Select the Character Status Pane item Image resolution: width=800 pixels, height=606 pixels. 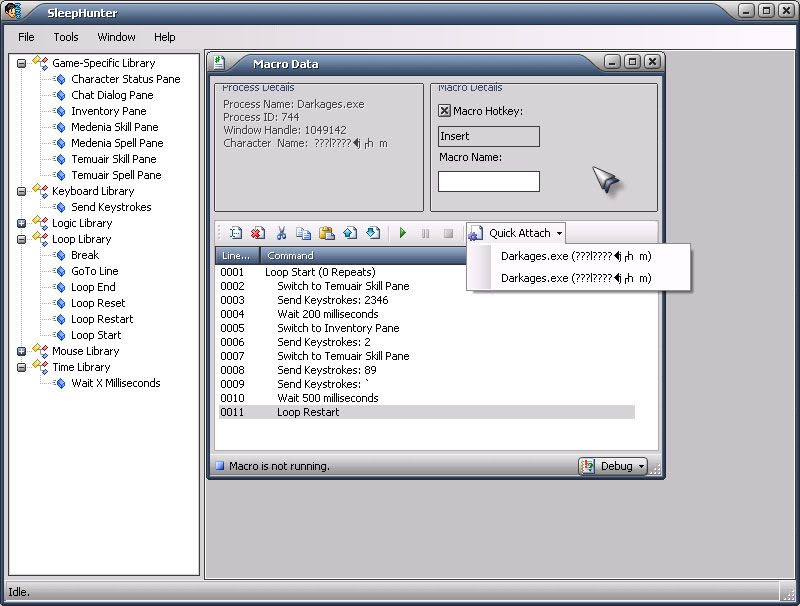(x=126, y=79)
